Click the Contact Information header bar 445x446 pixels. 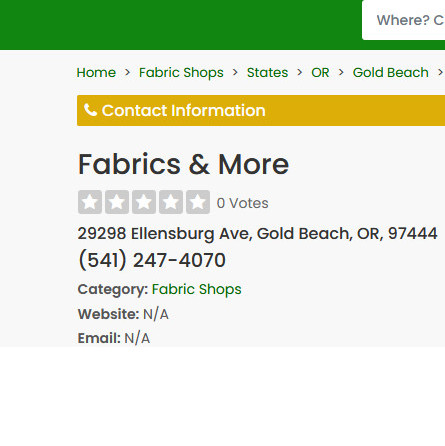(x=261, y=110)
